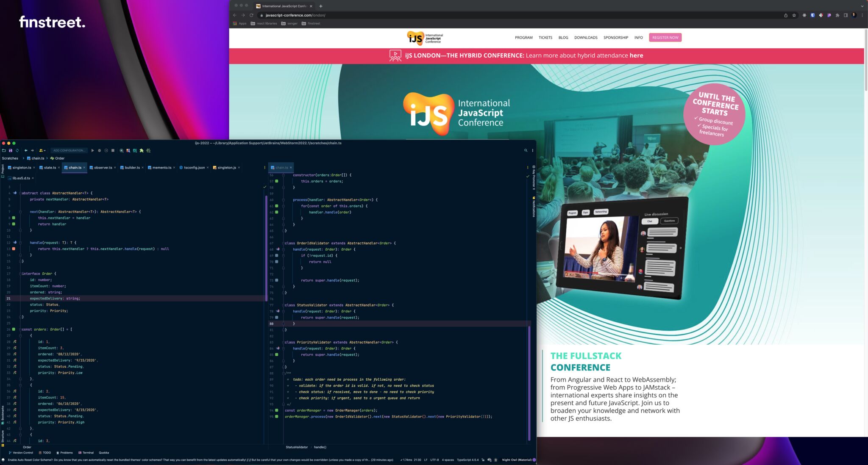Image resolution: width=868 pixels, height=465 pixels.
Task: Click the Reload from disk sync icon
Action: 17,150
